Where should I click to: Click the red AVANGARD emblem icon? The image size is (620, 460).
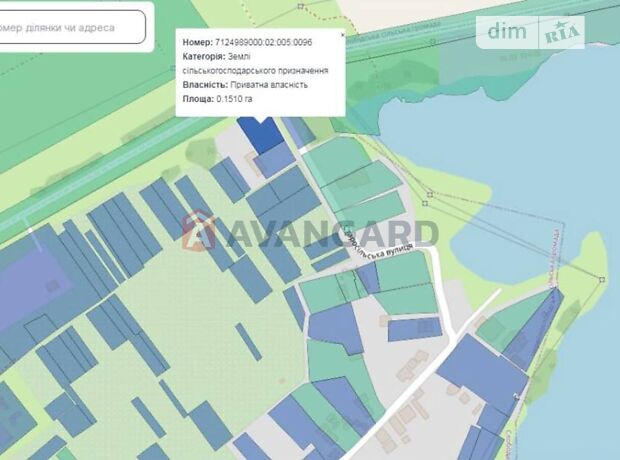(x=199, y=230)
